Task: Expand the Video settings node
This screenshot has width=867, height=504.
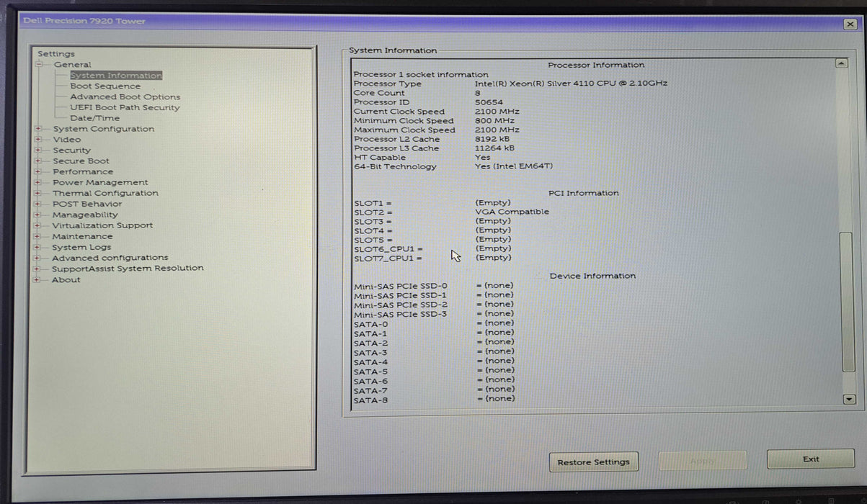Action: (37, 140)
